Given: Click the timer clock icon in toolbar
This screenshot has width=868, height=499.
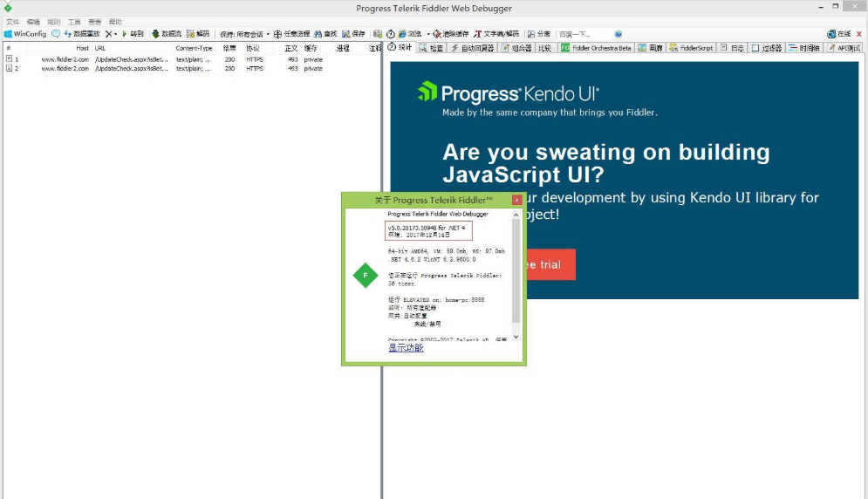Looking at the screenshot, I should [391, 34].
